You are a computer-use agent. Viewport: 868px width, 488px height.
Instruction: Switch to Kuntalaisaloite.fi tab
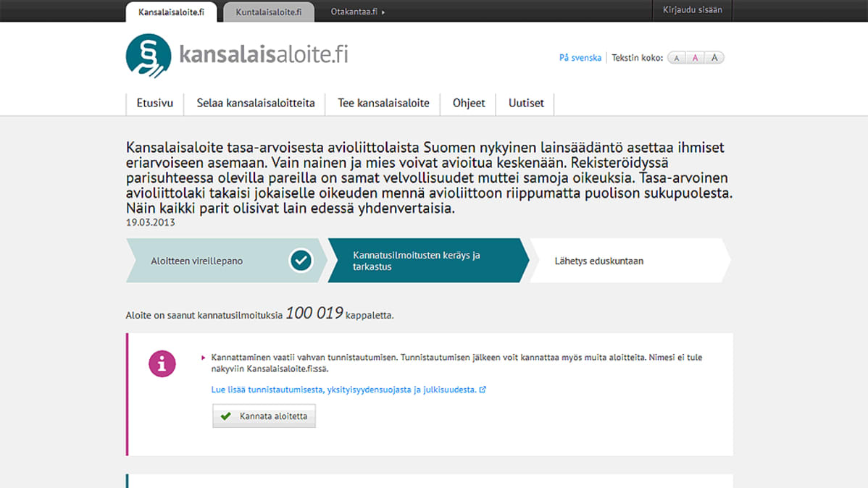269,12
